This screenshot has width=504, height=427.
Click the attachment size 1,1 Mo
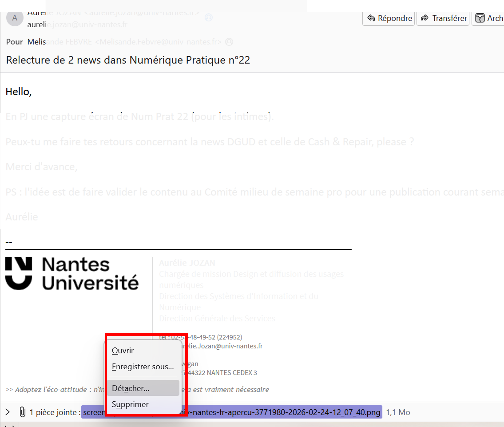coord(398,412)
